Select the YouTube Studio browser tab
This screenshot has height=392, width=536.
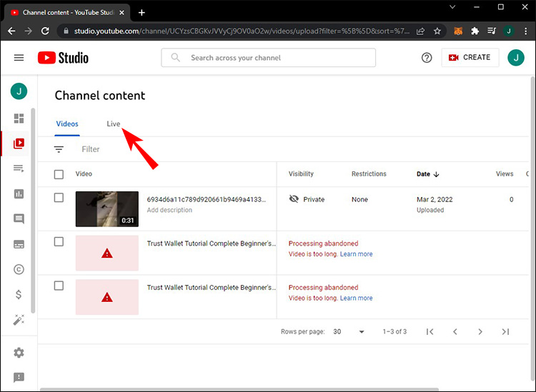[x=67, y=13]
